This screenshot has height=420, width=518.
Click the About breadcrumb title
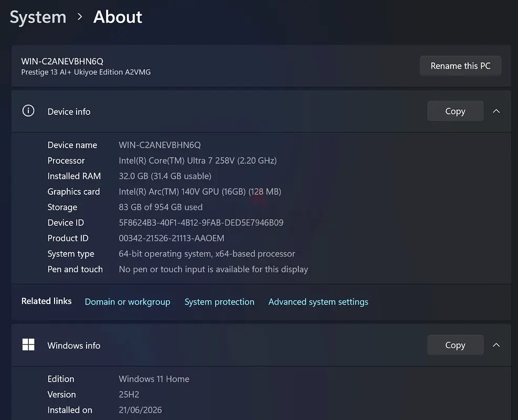(x=118, y=17)
